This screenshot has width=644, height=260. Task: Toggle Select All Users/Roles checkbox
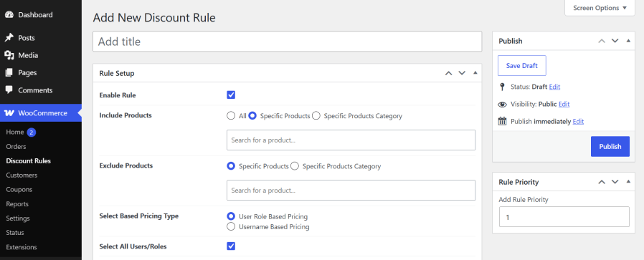tap(231, 246)
